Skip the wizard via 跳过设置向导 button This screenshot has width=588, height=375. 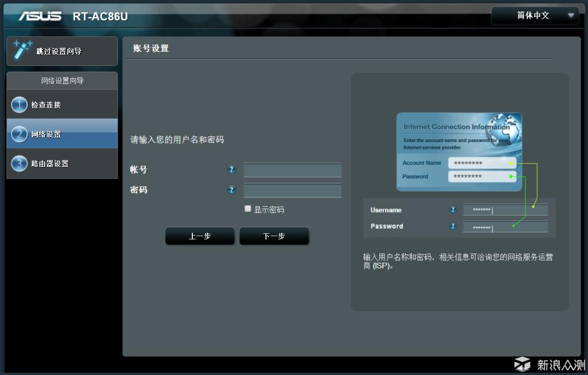click(x=62, y=51)
